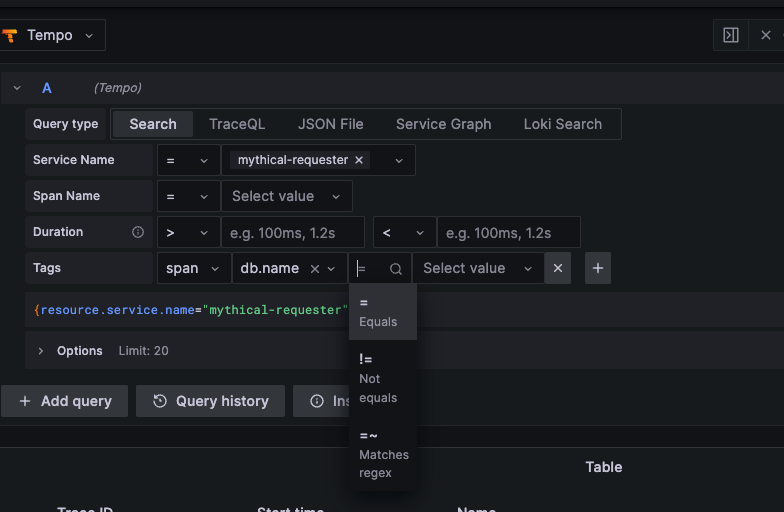This screenshot has width=784, height=512.
Task: Collapse query row A
Action: (x=16, y=88)
